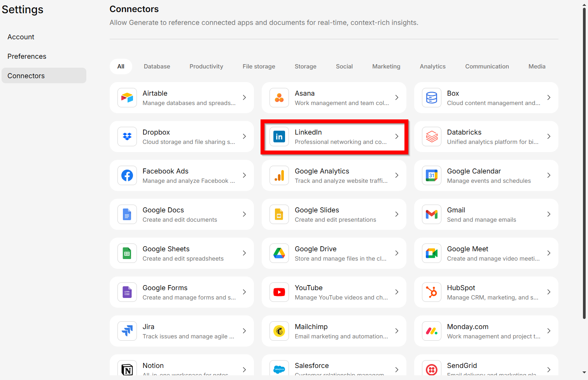Click the Mailchimp monkey icon
This screenshot has height=380, width=588.
point(279,331)
